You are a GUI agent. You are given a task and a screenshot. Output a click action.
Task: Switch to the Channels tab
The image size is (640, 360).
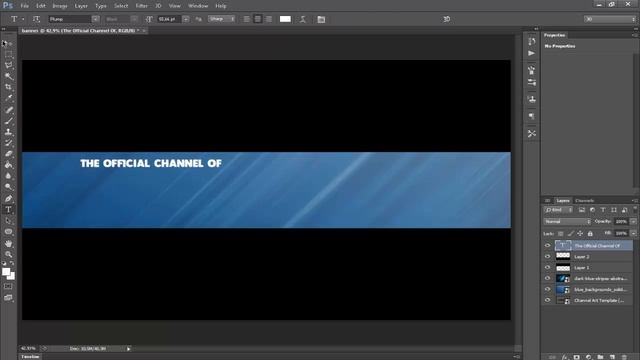[x=584, y=200]
